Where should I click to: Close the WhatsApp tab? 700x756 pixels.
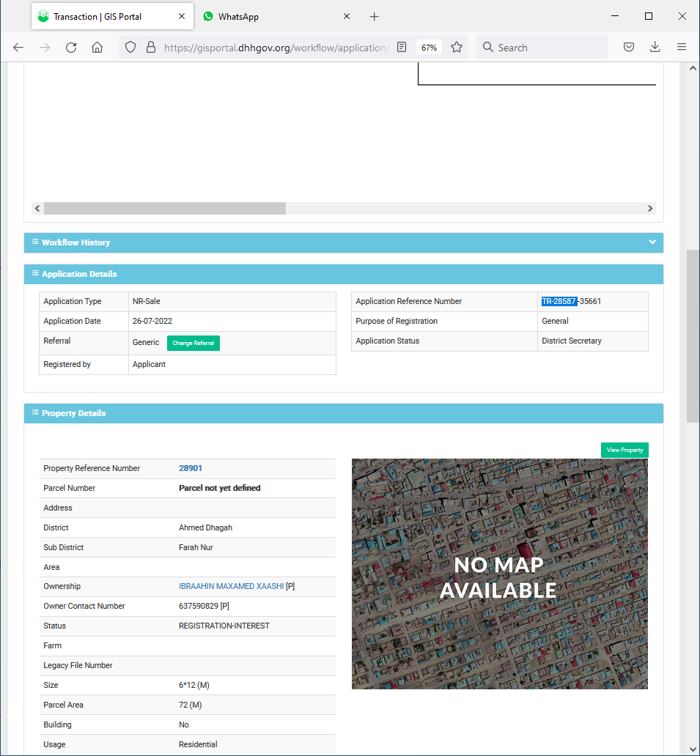(347, 16)
